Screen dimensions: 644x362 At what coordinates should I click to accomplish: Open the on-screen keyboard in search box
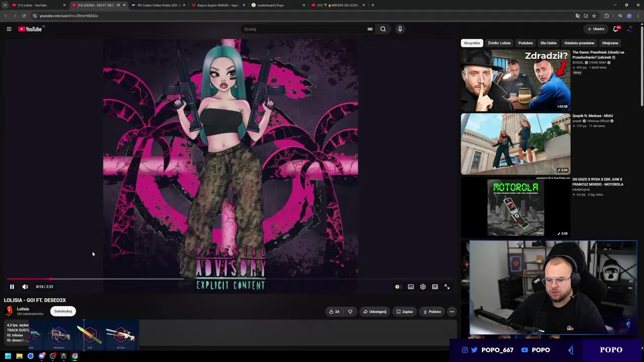pyautogui.click(x=370, y=29)
